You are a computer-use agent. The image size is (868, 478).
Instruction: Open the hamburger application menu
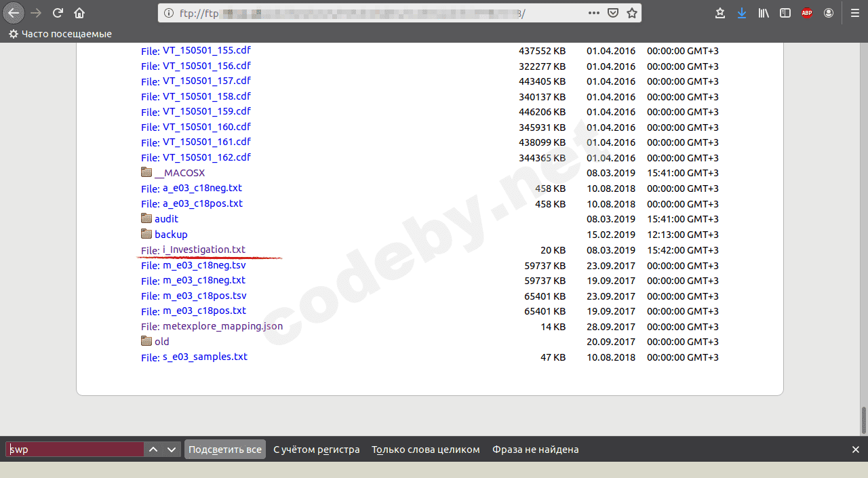click(854, 13)
